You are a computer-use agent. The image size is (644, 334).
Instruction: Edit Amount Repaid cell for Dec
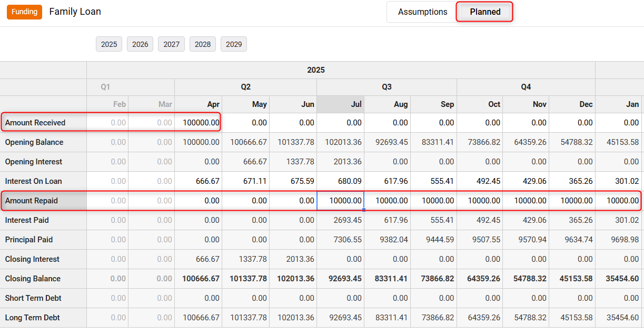(572, 201)
